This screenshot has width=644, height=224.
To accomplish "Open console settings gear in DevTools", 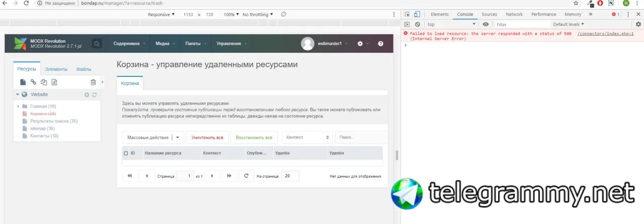I will point(638,24).
